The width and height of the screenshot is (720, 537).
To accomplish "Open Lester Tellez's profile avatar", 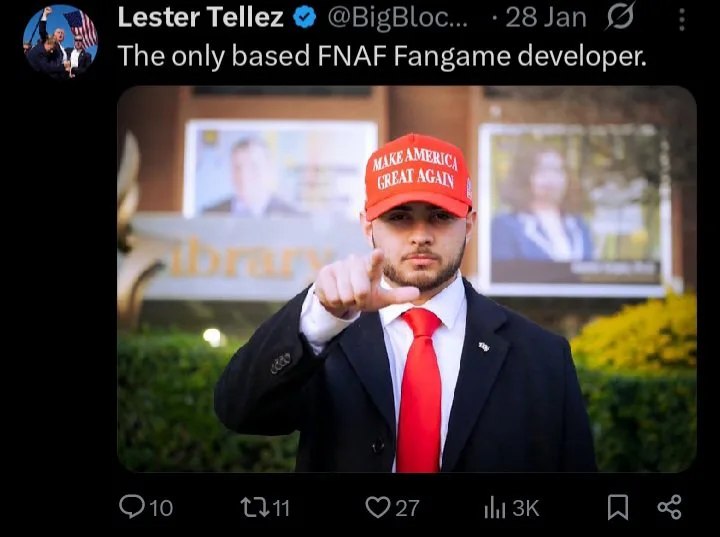I will 61,42.
